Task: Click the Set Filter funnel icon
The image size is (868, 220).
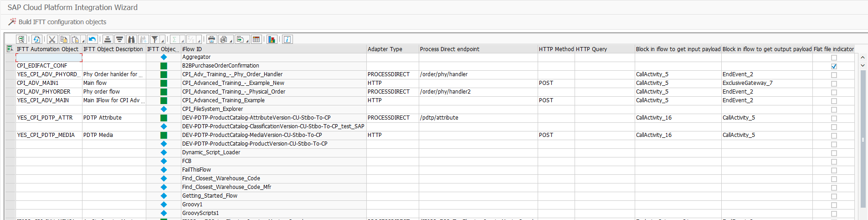Action: pos(154,39)
